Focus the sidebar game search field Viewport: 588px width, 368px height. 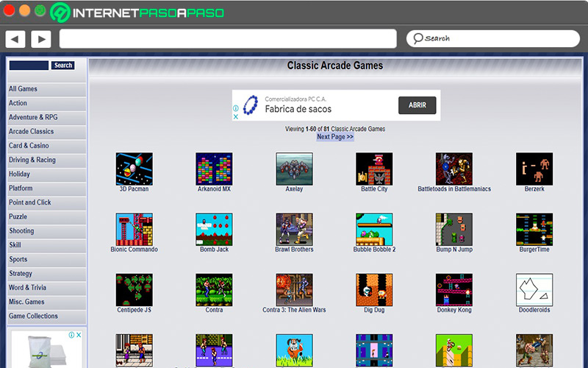click(x=29, y=66)
